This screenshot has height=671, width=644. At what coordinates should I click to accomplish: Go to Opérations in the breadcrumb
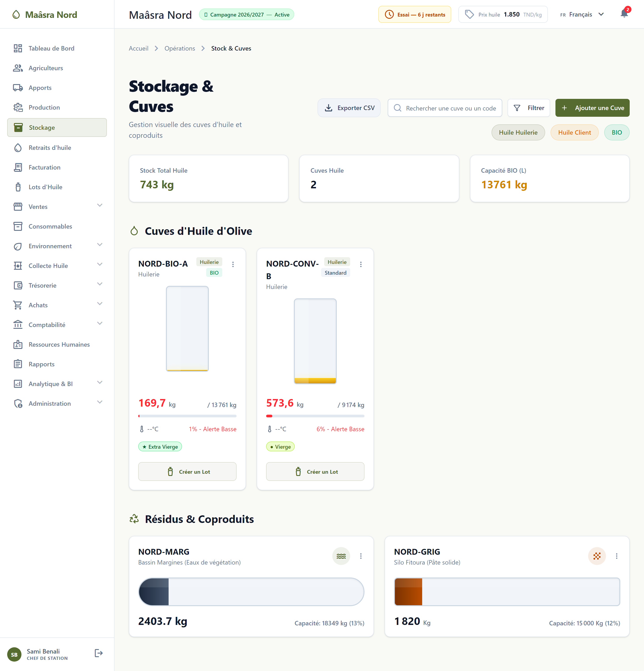pyautogui.click(x=180, y=48)
